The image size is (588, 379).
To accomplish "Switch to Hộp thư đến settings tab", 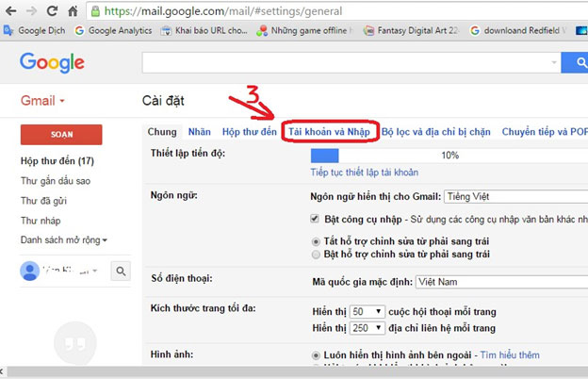I will coord(250,132).
